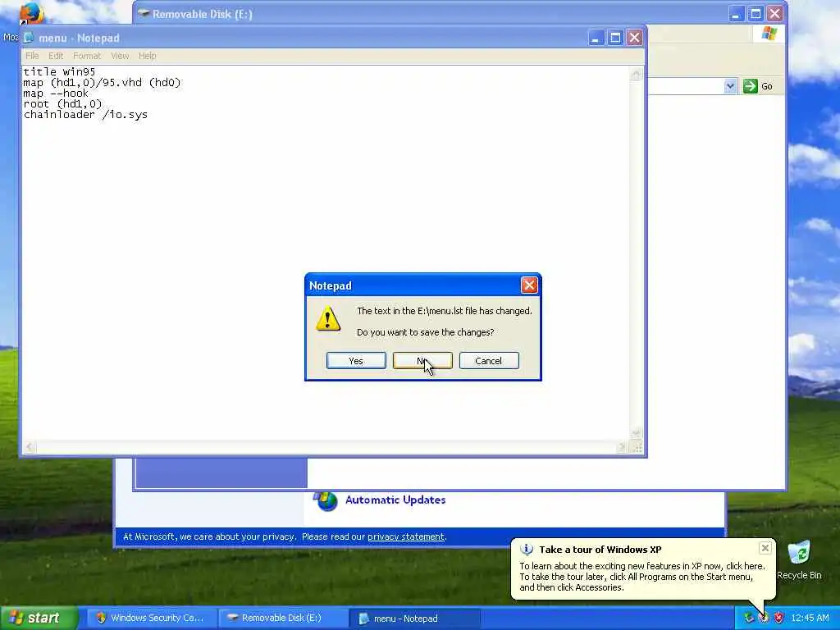Open the View menu in Notepad
Viewport: 840px width, 630px height.
pyautogui.click(x=120, y=56)
